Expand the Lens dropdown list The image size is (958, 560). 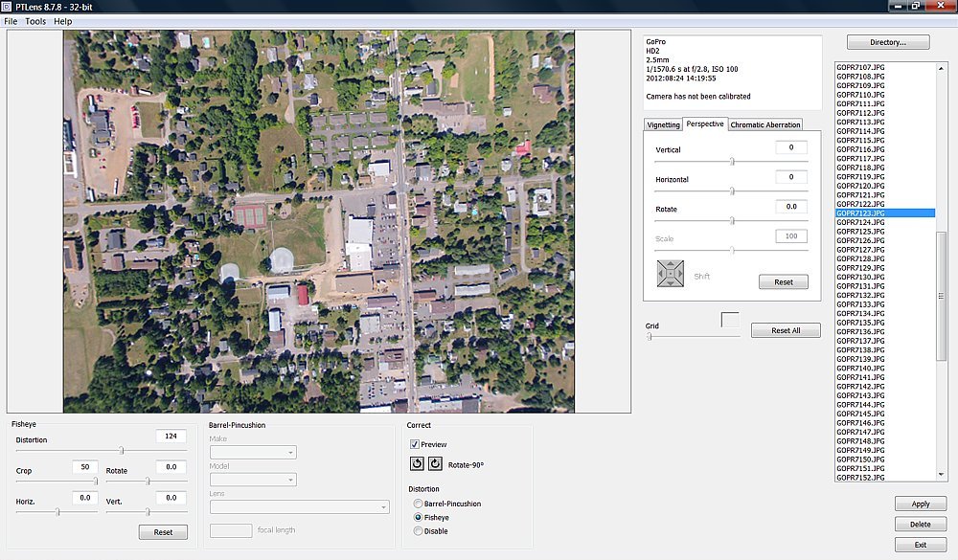click(x=383, y=506)
